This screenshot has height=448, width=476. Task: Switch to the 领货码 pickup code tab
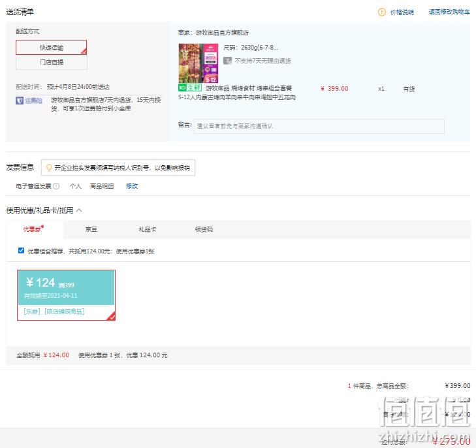(x=204, y=229)
